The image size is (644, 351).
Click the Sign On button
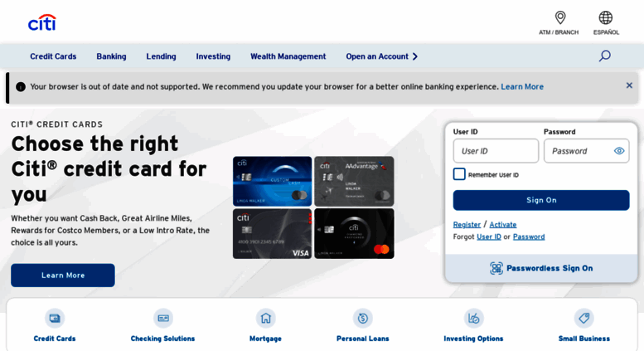click(541, 200)
